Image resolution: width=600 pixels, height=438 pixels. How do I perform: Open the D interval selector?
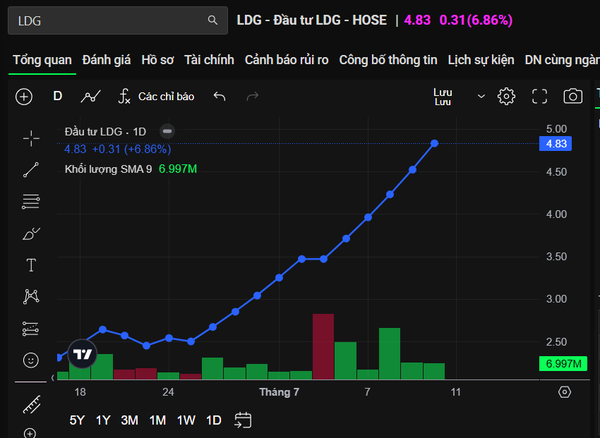[x=57, y=96]
